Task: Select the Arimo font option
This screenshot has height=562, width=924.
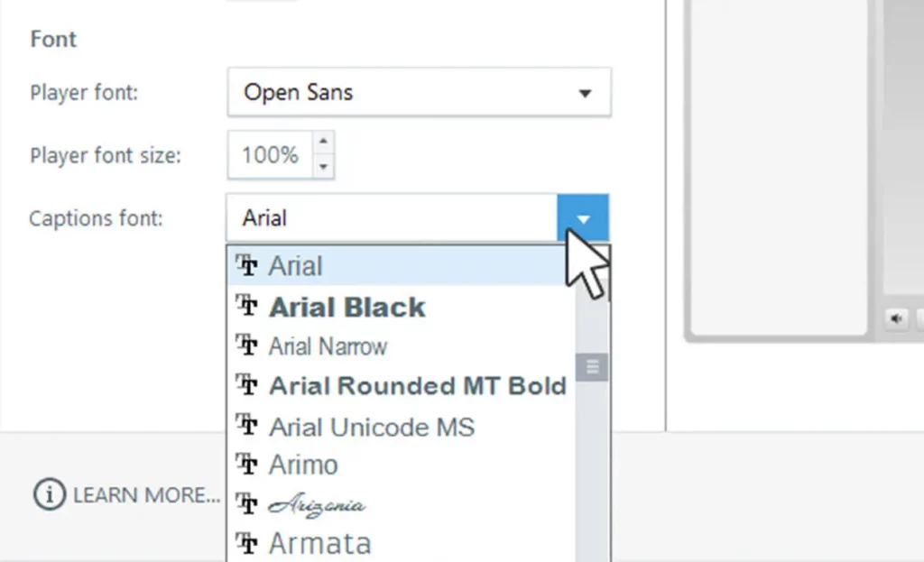Action: pos(303,465)
